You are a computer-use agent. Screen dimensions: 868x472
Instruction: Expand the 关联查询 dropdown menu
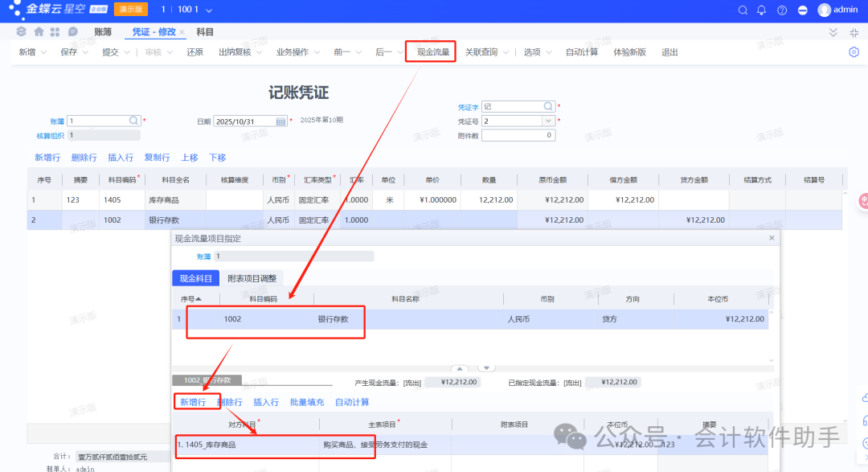506,52
